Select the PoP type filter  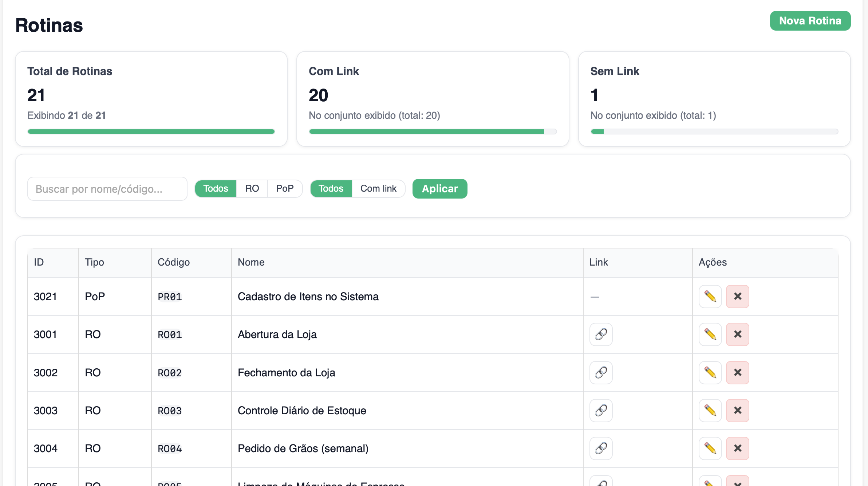pos(285,188)
